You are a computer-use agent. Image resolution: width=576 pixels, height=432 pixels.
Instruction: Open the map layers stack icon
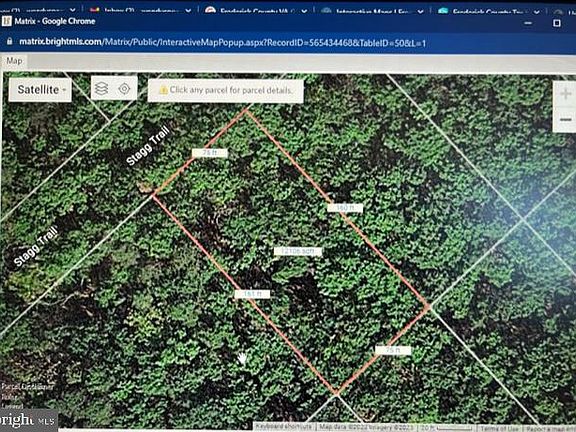[x=102, y=89]
